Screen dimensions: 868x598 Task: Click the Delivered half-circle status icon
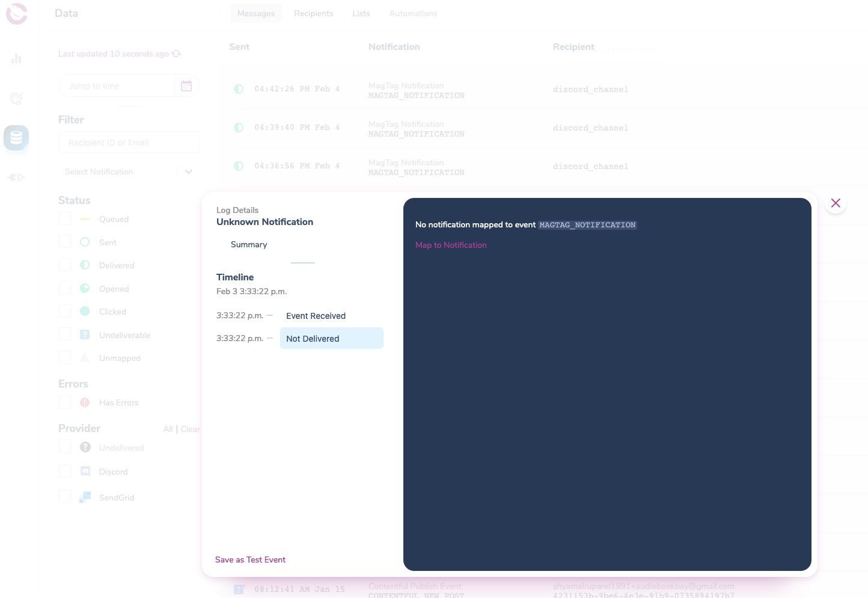(85, 265)
